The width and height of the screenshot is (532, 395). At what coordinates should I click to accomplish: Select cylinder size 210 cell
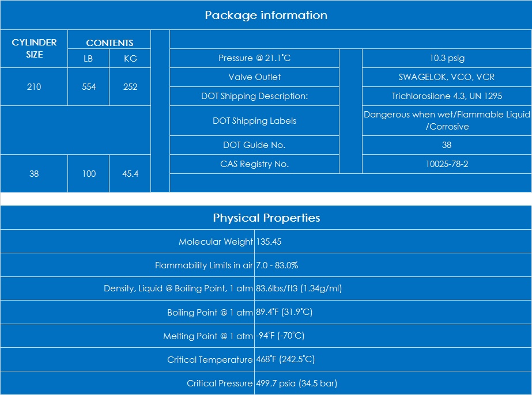[x=34, y=87]
